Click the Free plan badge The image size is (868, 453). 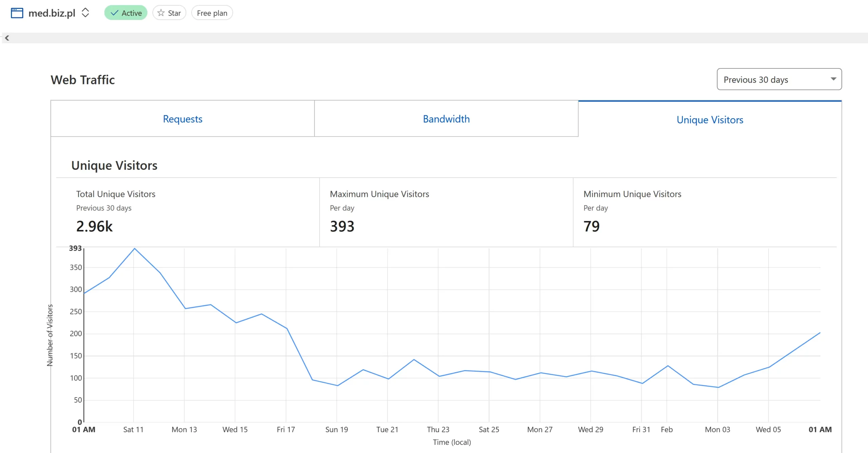click(x=212, y=13)
